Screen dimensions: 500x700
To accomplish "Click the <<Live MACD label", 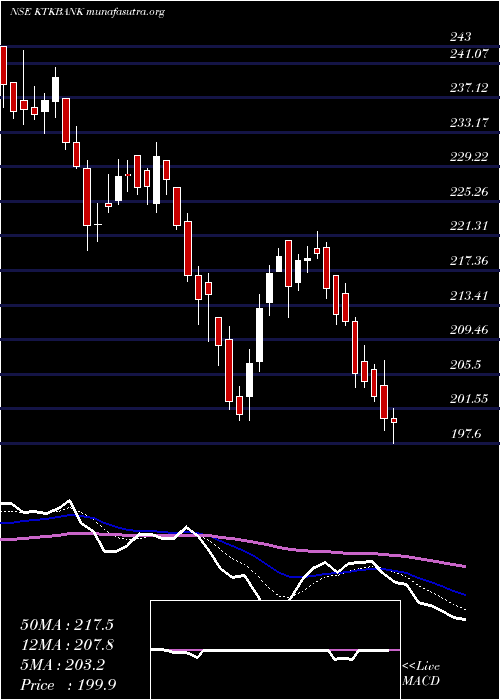I will 421,674.
